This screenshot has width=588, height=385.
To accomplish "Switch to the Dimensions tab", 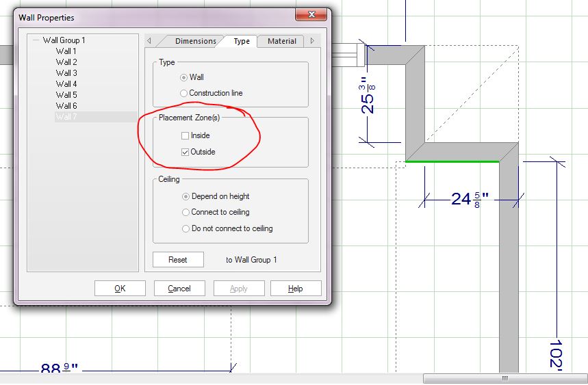I will pyautogui.click(x=195, y=41).
